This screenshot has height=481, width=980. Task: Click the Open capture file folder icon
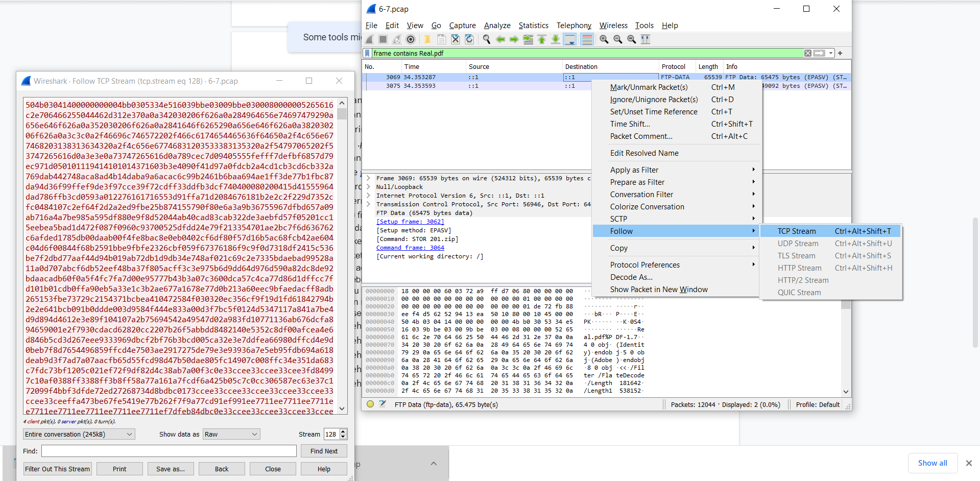click(x=428, y=39)
